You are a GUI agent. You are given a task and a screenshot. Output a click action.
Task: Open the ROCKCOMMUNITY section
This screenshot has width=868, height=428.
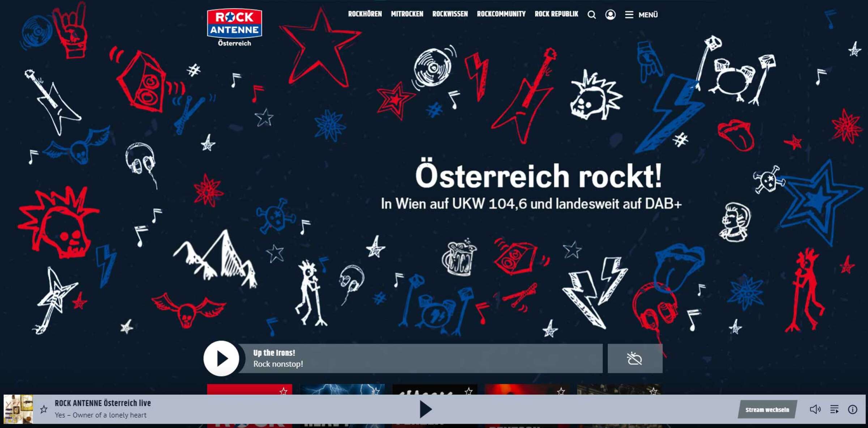[x=501, y=14]
